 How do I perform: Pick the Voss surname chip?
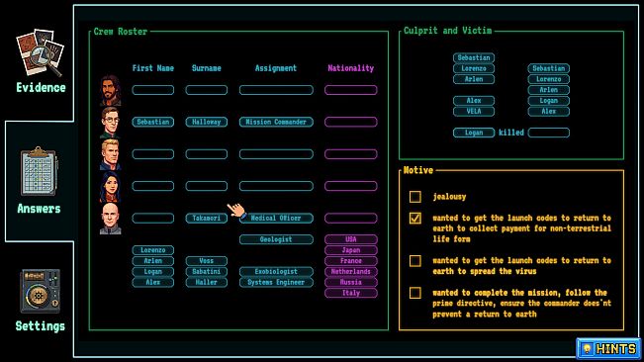pyautogui.click(x=206, y=261)
